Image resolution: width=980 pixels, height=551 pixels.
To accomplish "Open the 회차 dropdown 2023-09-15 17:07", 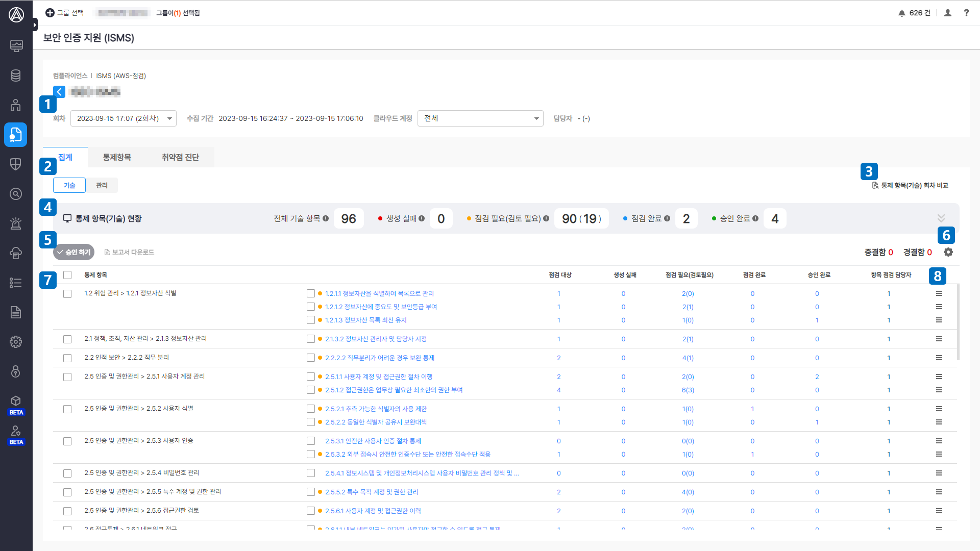I will tap(124, 118).
